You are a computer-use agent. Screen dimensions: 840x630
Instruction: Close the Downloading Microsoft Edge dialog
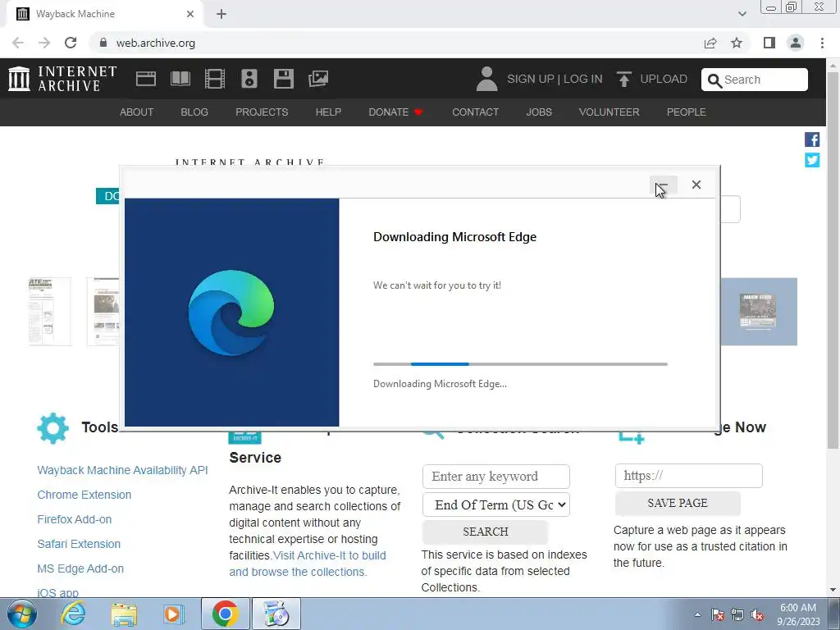[x=696, y=185]
